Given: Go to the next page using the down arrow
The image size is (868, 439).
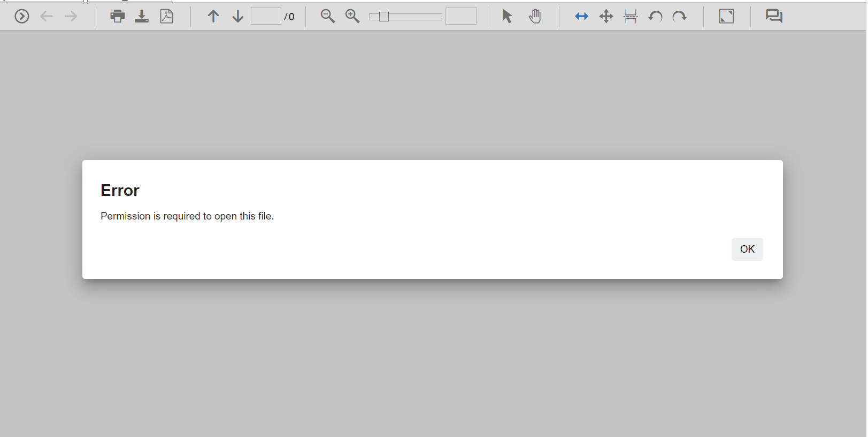Looking at the screenshot, I should [238, 17].
